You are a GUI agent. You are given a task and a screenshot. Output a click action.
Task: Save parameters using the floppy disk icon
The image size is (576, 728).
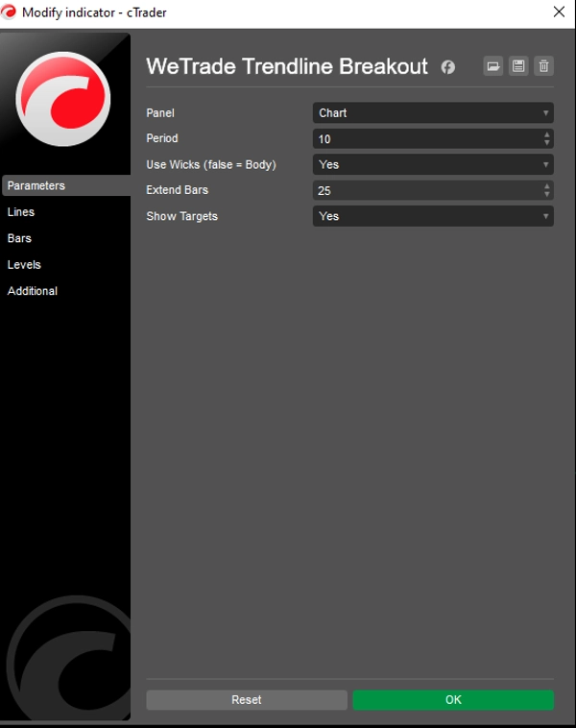(x=518, y=66)
